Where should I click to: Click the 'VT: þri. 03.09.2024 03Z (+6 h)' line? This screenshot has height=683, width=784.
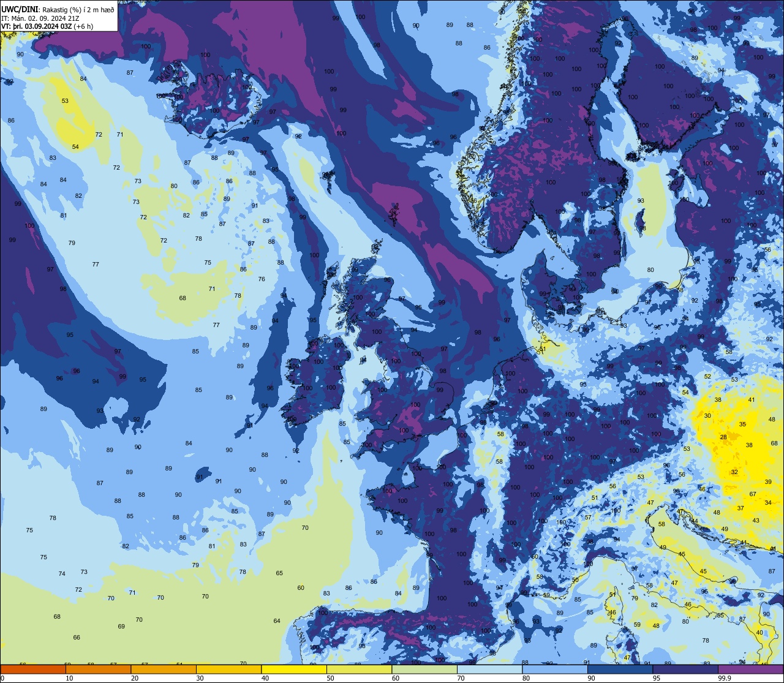pos(48,26)
